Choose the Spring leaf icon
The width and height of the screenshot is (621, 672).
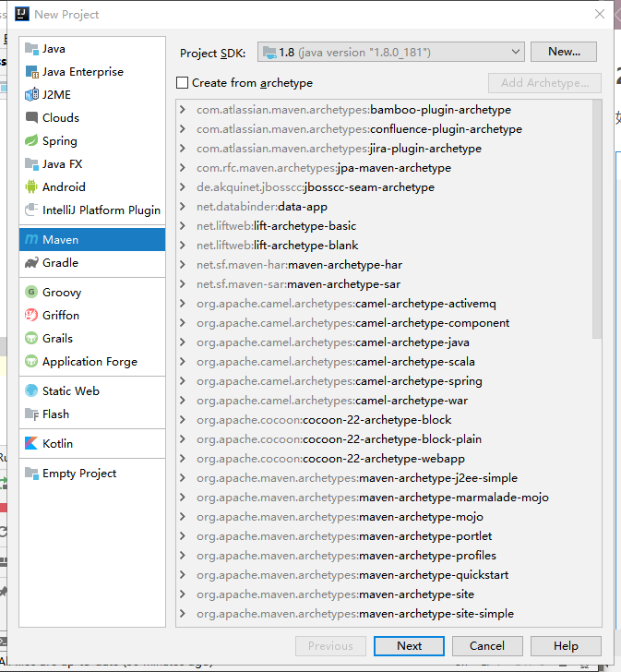coord(31,140)
